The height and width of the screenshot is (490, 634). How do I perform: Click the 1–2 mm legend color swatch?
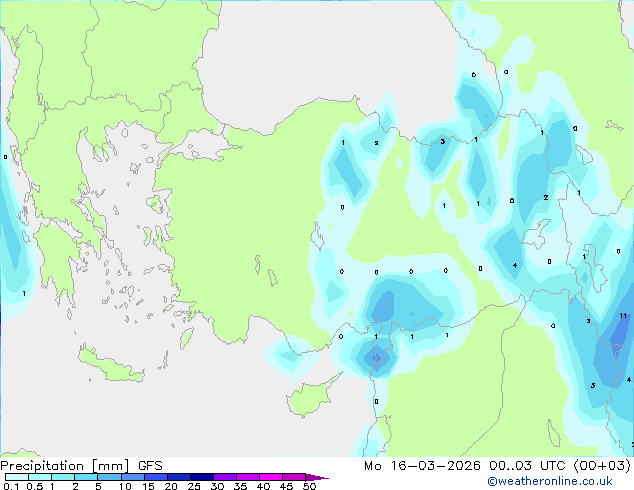(63, 477)
